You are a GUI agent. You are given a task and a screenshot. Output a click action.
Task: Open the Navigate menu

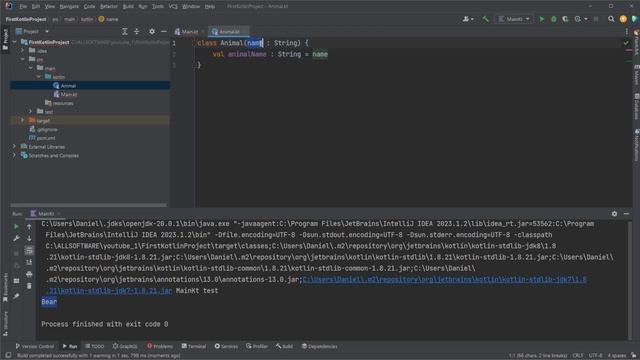click(69, 7)
